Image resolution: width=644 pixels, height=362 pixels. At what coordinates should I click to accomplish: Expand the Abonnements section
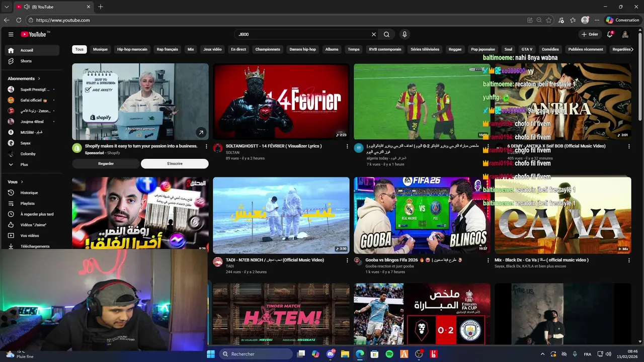(x=24, y=78)
